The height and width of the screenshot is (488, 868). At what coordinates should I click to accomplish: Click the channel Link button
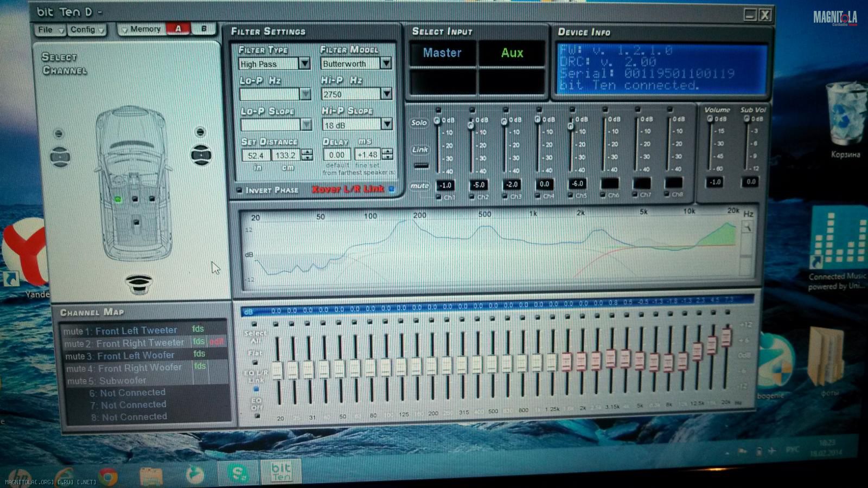tap(420, 150)
